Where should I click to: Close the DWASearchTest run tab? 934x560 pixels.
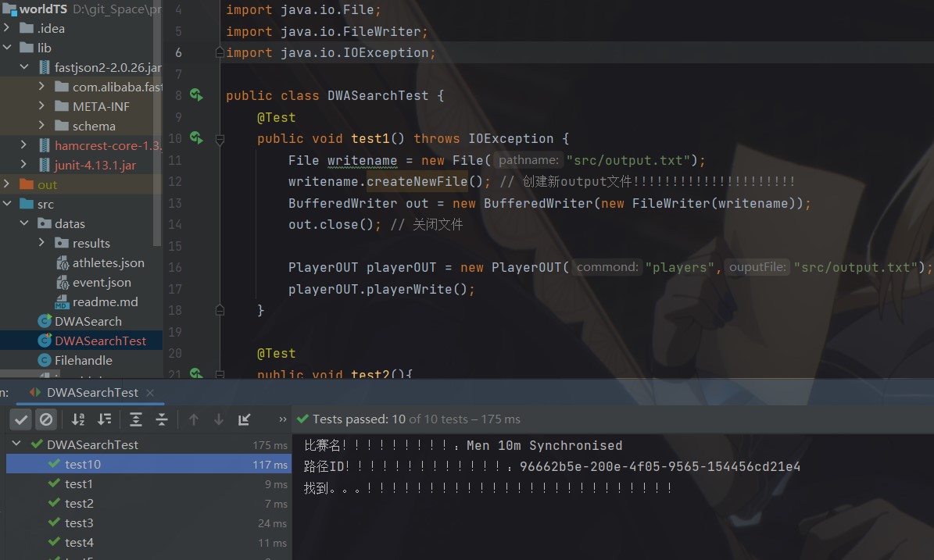pos(150,393)
